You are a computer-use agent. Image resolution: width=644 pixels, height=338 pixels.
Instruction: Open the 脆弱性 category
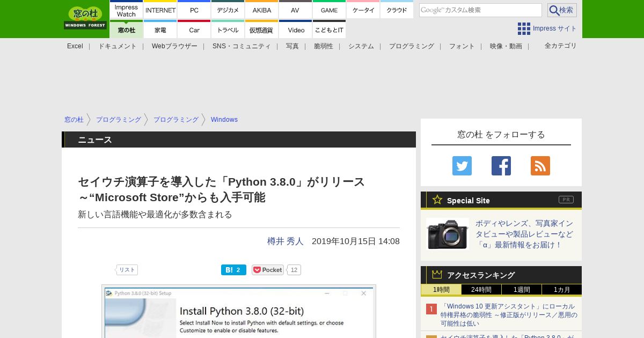324,46
